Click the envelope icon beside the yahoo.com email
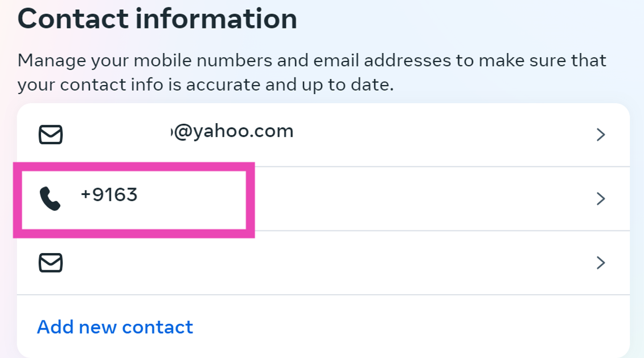The height and width of the screenshot is (358, 644). pos(50,135)
